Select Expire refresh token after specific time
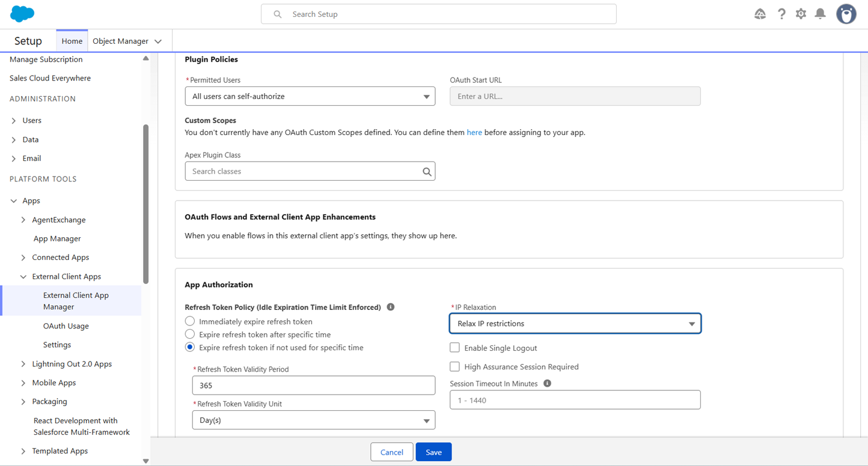868x466 pixels. [190, 334]
